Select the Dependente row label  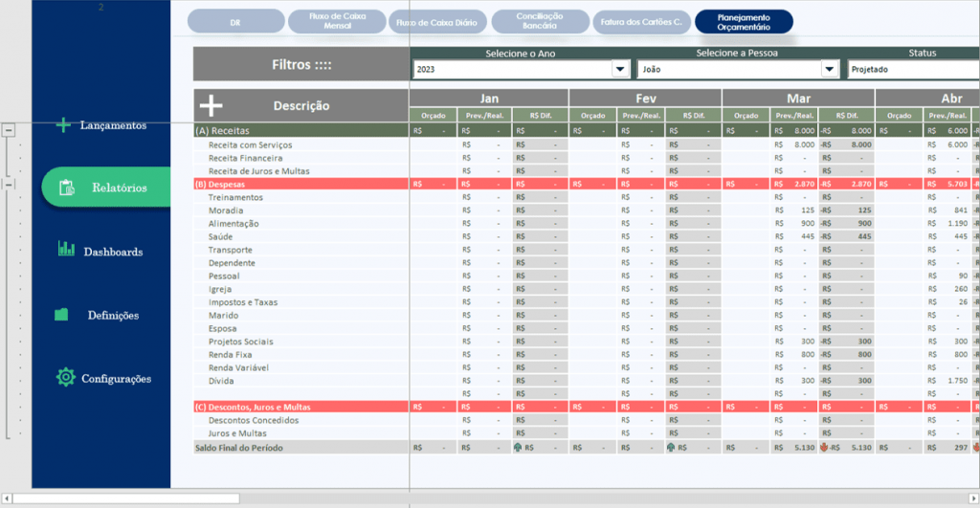coord(232,263)
